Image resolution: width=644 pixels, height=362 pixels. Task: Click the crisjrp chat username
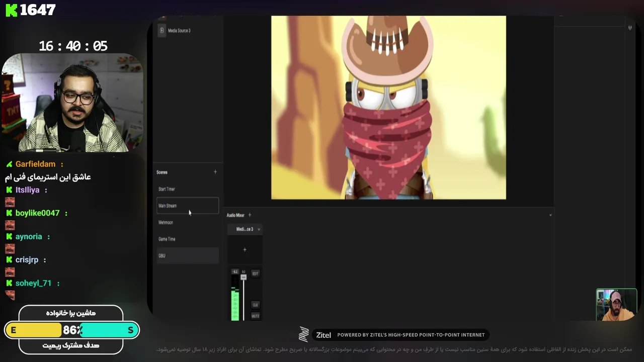pyautogui.click(x=27, y=260)
